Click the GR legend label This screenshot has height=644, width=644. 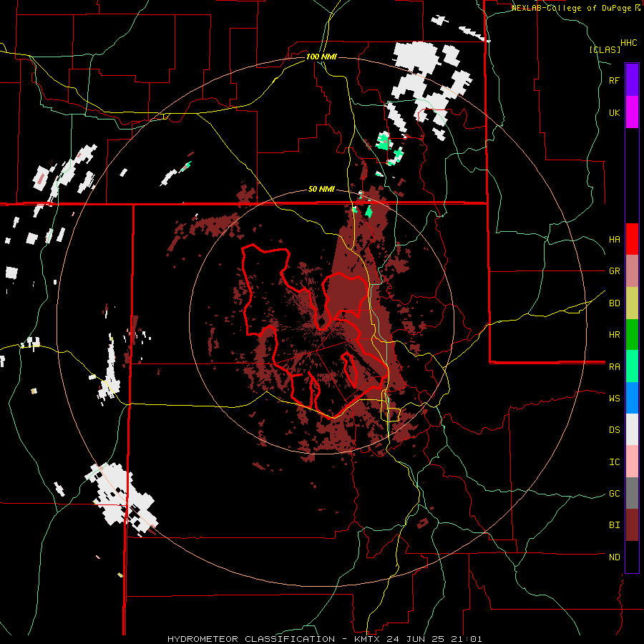[x=615, y=271]
